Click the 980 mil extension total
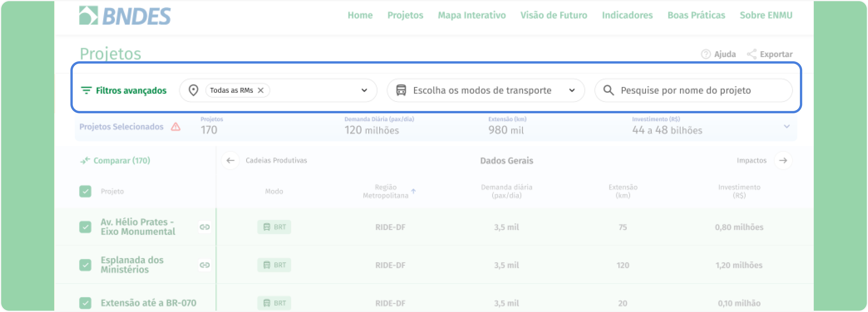The width and height of the screenshot is (868, 312). tap(506, 130)
